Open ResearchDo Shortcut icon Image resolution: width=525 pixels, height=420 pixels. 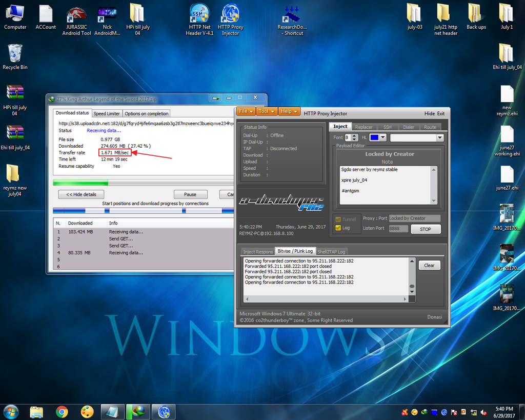[292, 20]
